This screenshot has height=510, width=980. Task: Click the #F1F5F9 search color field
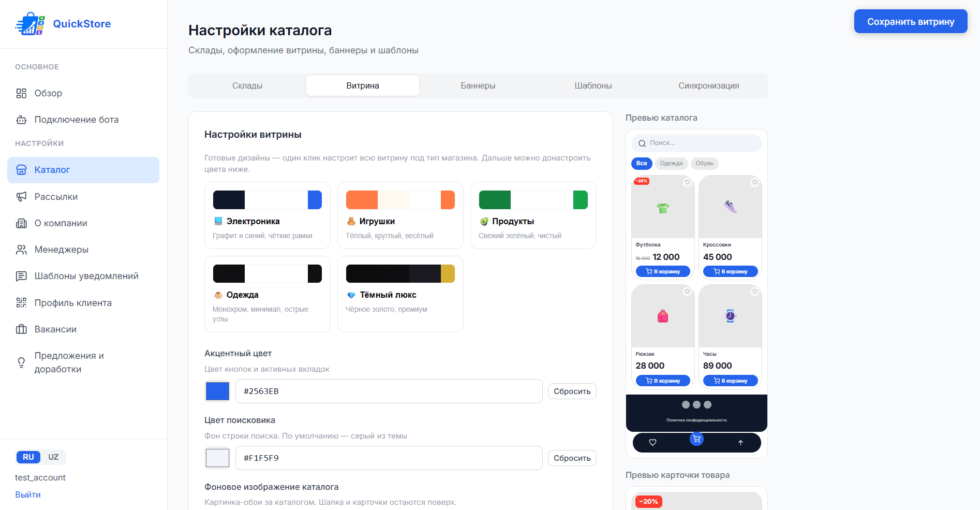[389, 458]
